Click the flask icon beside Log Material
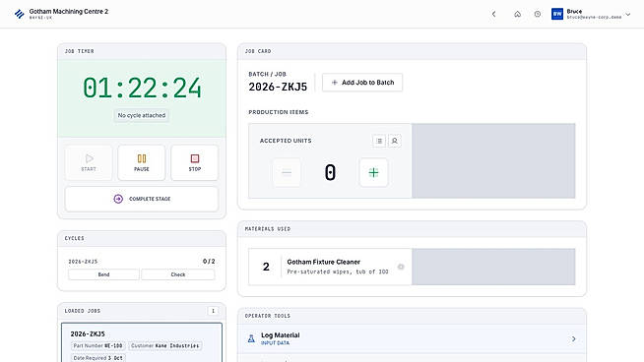This screenshot has width=644, height=362. click(251, 338)
